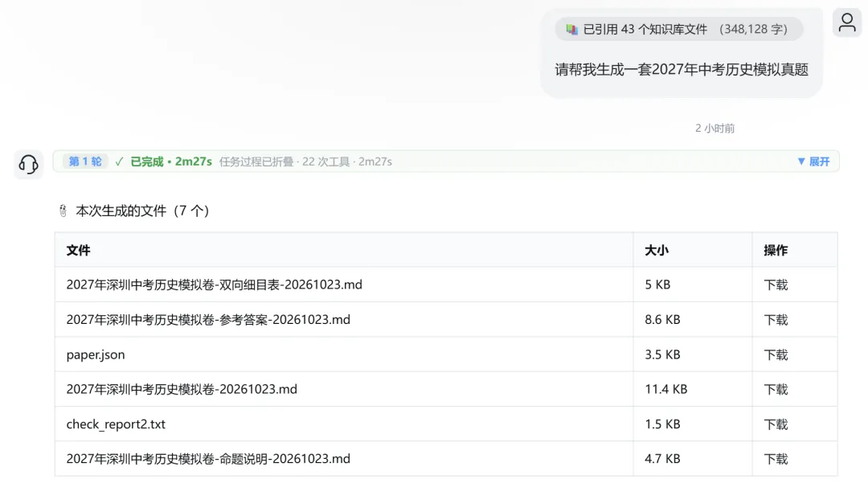Select file name 2027年深圳中考历史模拟卷-20261023.md
Image resolution: width=868 pixels, height=487 pixels.
coord(182,390)
